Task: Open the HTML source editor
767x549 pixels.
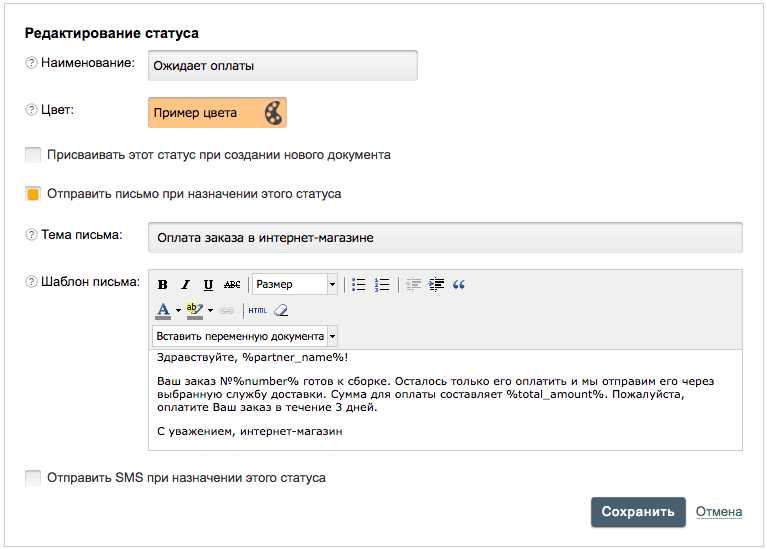Action: click(x=258, y=310)
